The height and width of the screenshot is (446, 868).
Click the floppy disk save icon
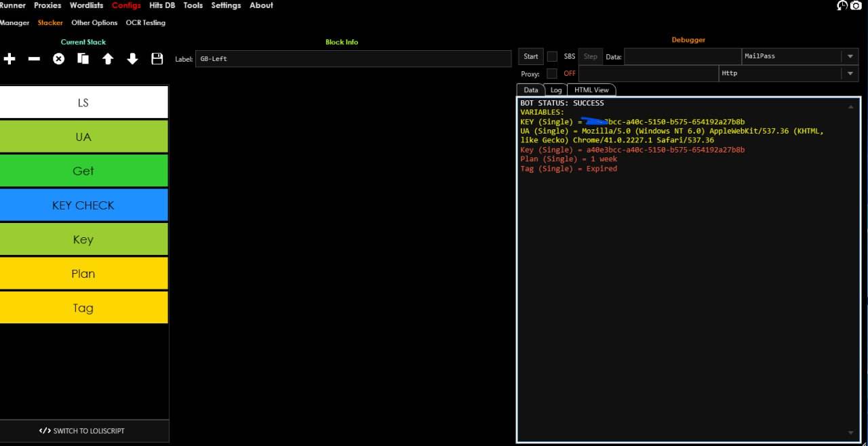pos(157,59)
